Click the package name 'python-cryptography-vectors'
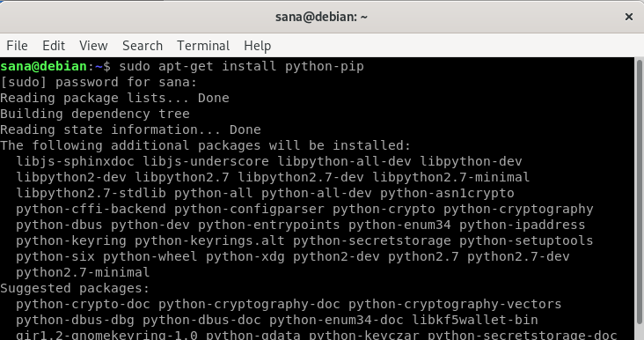The height and width of the screenshot is (340, 644). click(455, 304)
